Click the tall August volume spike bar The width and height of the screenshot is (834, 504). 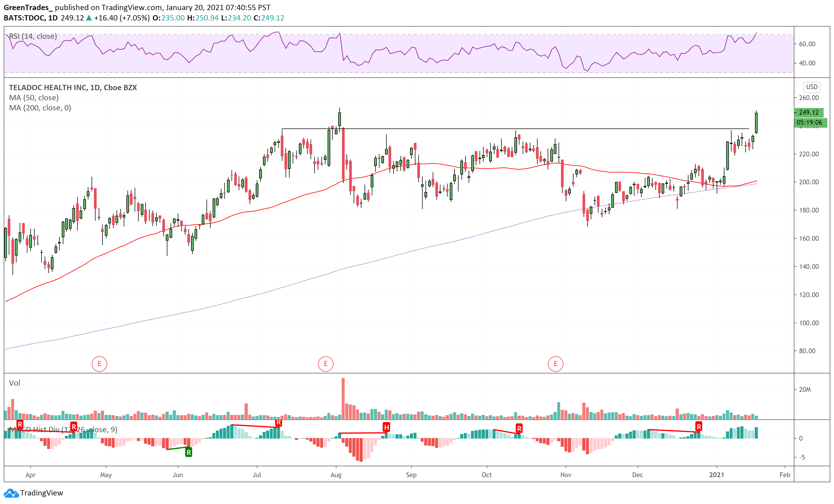[x=343, y=398]
